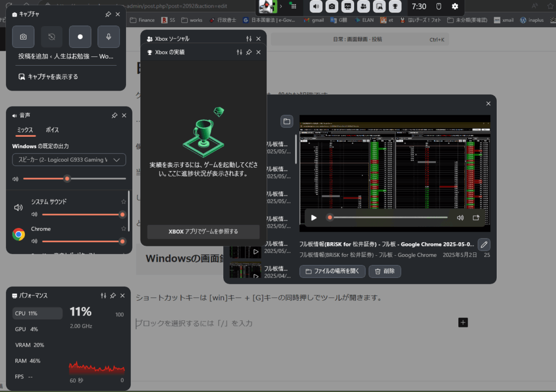
Task: Mute the gallery video volume icon
Action: (x=460, y=218)
